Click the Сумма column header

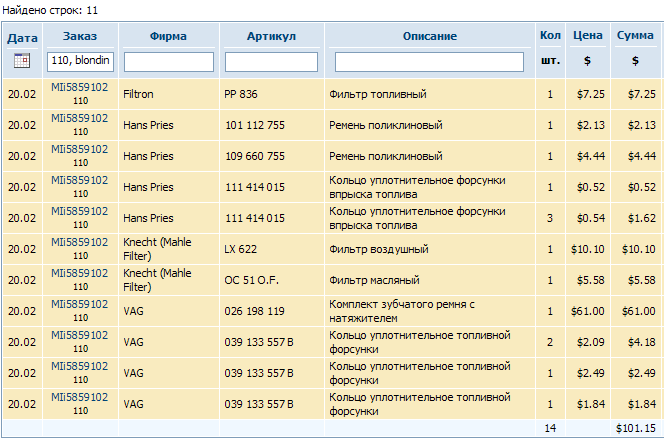coord(635,36)
